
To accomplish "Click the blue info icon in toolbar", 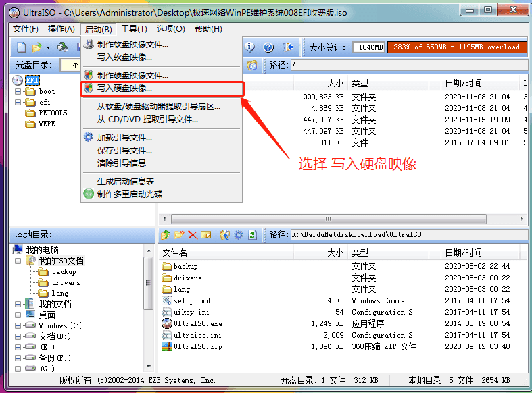I will (x=250, y=47).
